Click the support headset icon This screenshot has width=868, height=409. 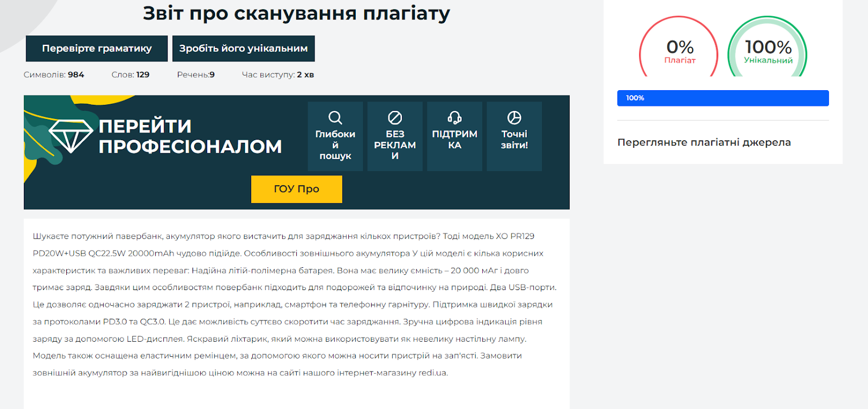[x=455, y=118]
